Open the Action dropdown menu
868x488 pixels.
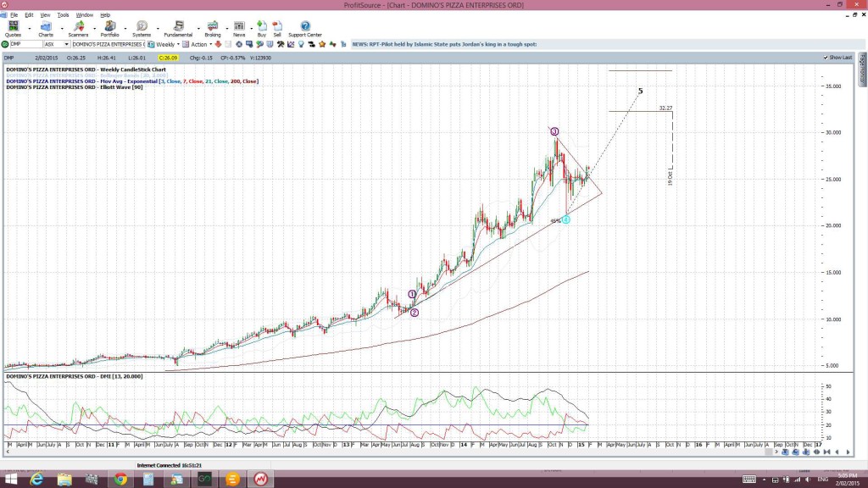[x=210, y=44]
